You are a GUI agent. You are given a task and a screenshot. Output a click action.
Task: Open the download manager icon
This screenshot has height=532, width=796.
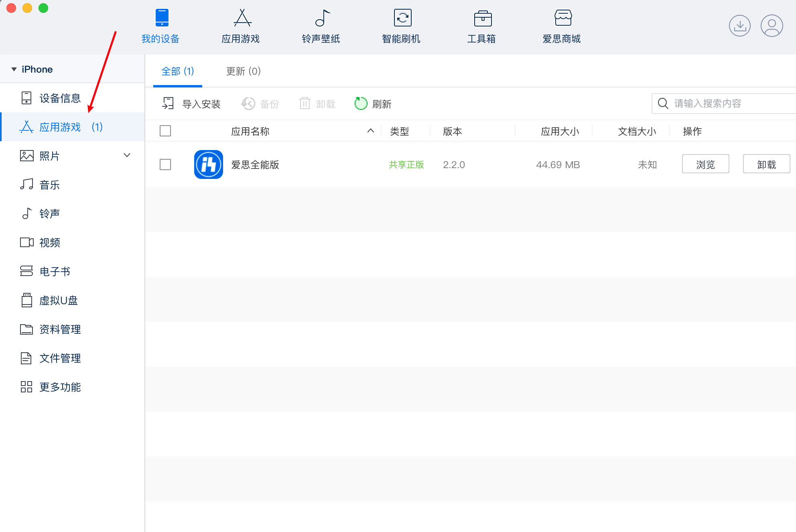coord(739,26)
